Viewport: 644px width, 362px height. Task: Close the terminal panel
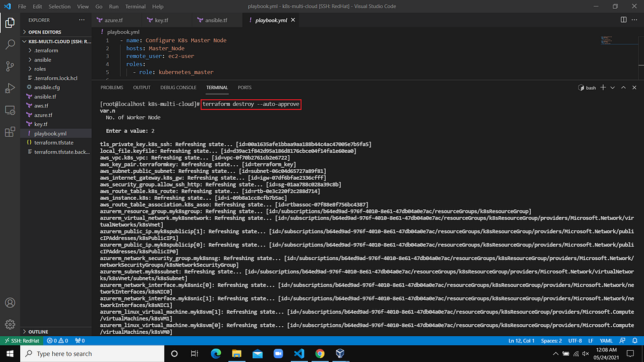tap(634, 87)
